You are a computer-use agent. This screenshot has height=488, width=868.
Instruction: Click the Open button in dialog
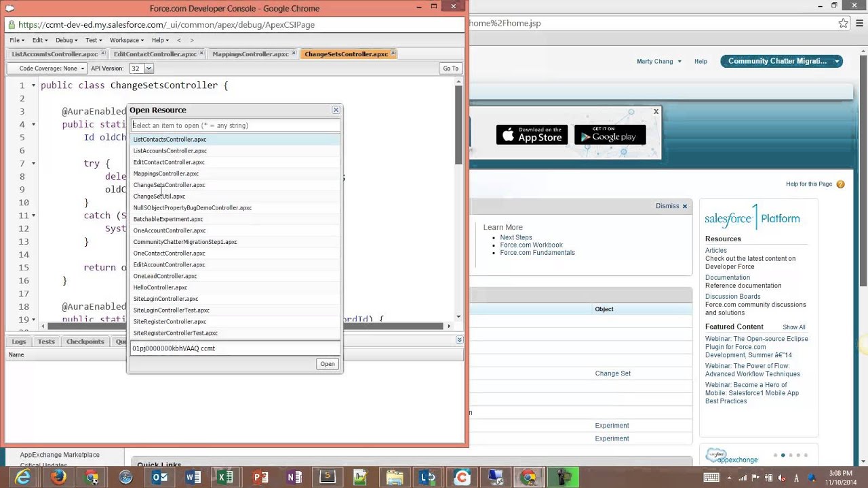pos(328,364)
